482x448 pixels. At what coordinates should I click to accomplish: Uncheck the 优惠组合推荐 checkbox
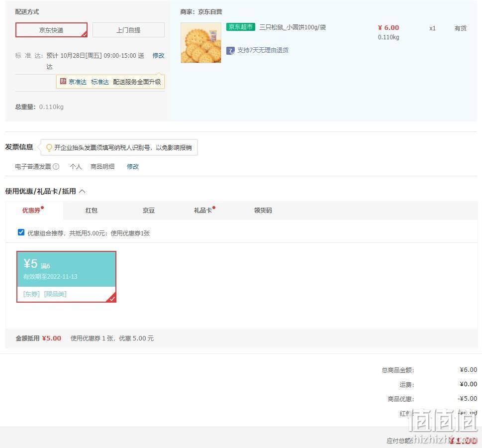21,232
